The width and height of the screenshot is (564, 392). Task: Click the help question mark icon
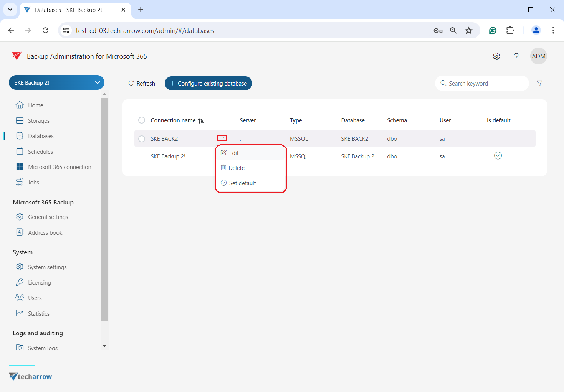coord(516,56)
